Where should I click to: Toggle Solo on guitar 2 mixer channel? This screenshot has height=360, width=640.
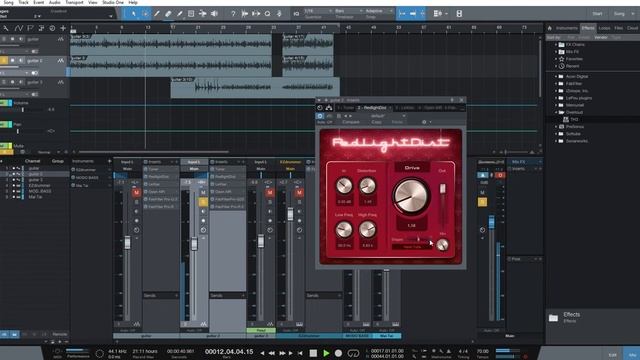203,202
